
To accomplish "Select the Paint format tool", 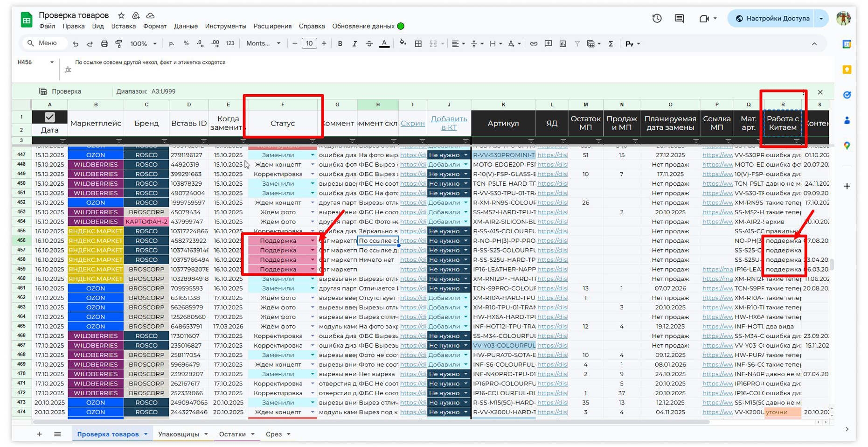I will pos(119,44).
